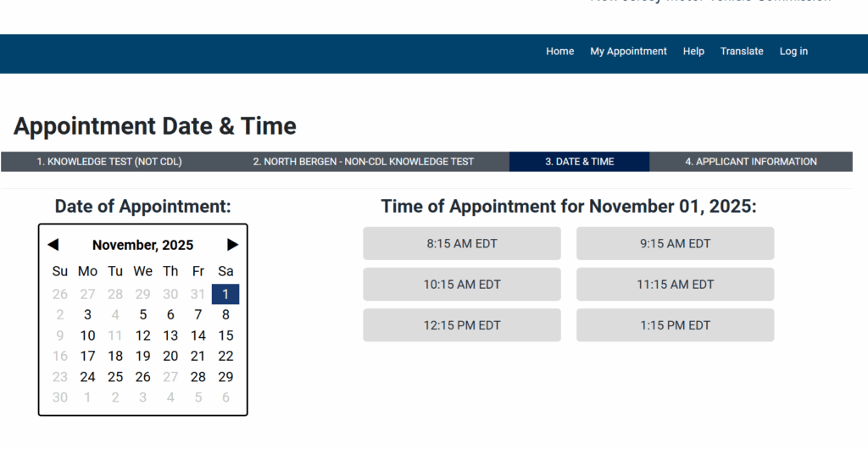Open the Help page
The width and height of the screenshot is (868, 449).
click(x=693, y=52)
